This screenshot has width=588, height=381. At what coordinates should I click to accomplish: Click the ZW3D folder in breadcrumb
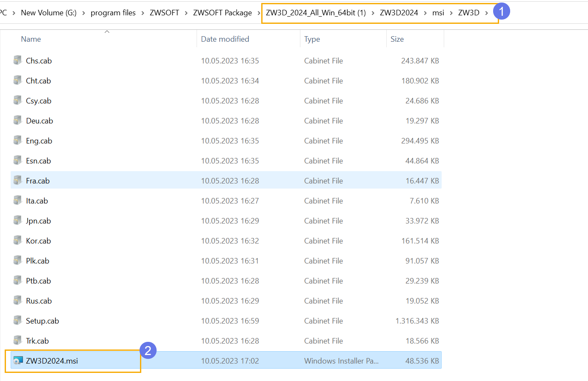point(469,13)
